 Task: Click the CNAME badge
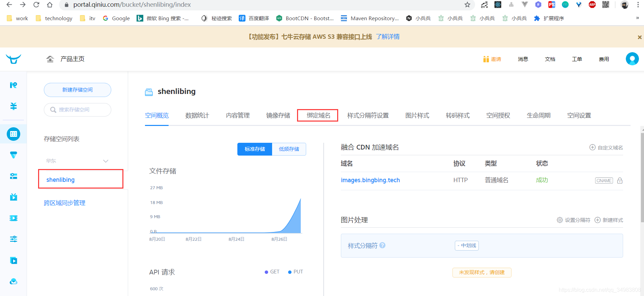coord(604,180)
